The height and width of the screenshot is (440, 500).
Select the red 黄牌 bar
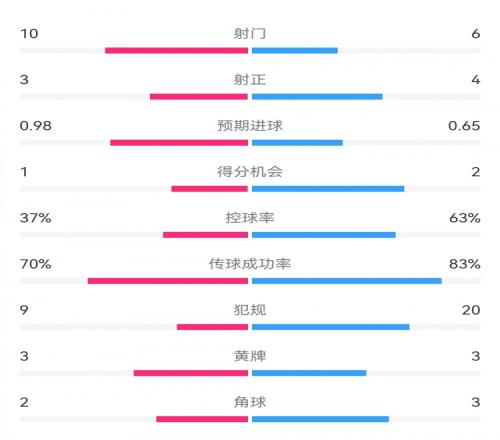[191, 373]
